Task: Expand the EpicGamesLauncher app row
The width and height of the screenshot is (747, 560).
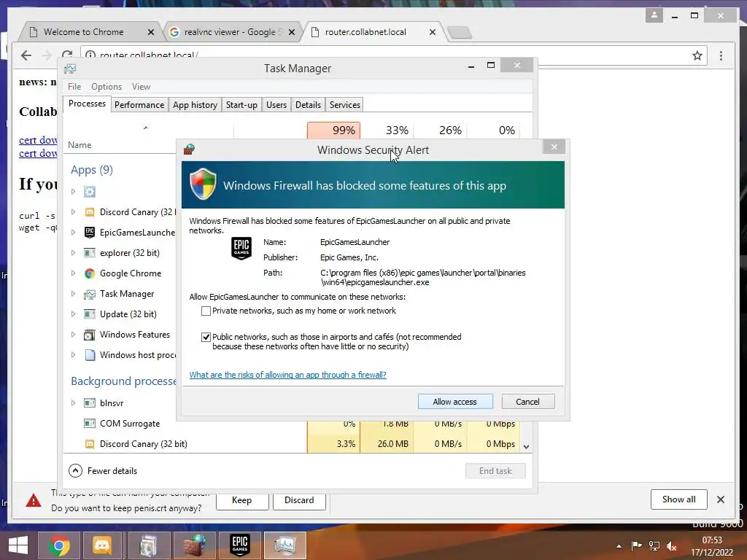Action: (x=74, y=233)
